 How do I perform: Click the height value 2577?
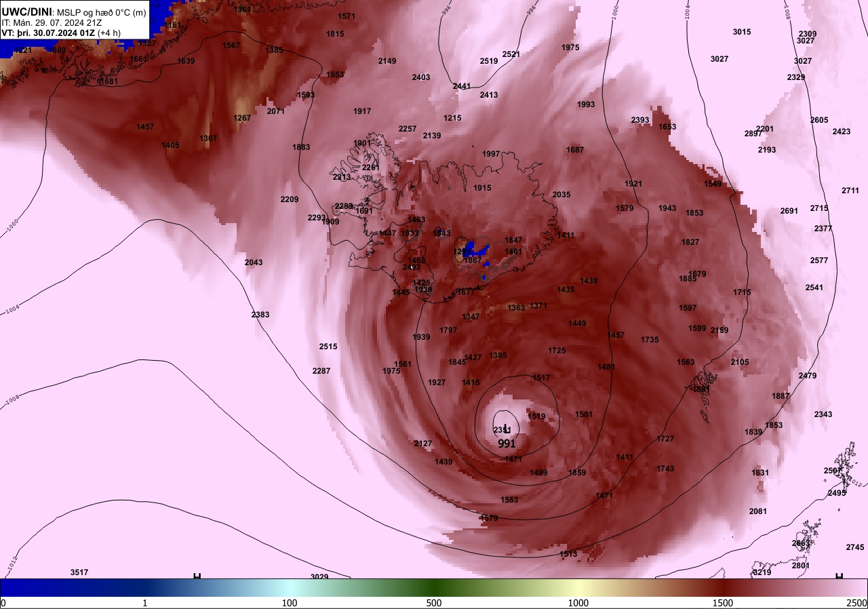click(819, 260)
